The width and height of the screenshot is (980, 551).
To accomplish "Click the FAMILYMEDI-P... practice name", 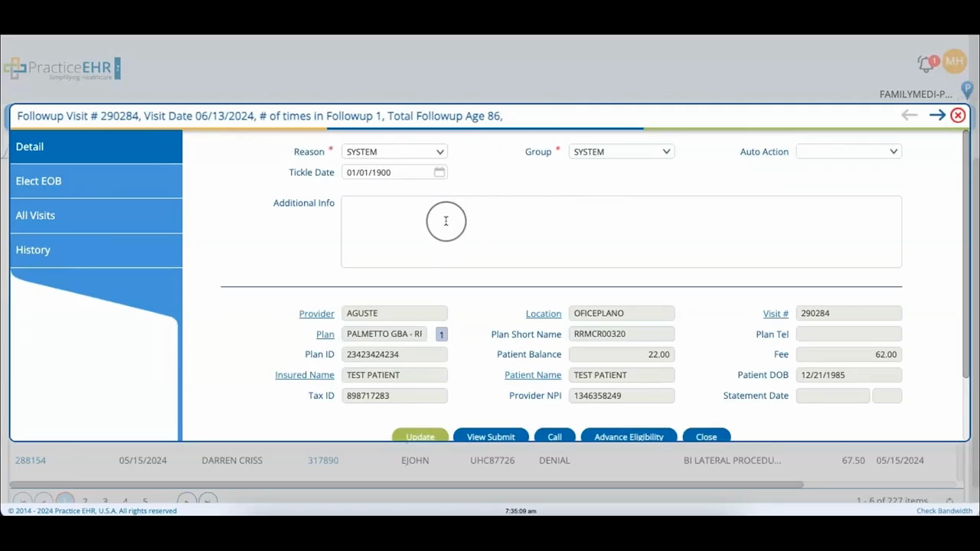I will point(916,94).
